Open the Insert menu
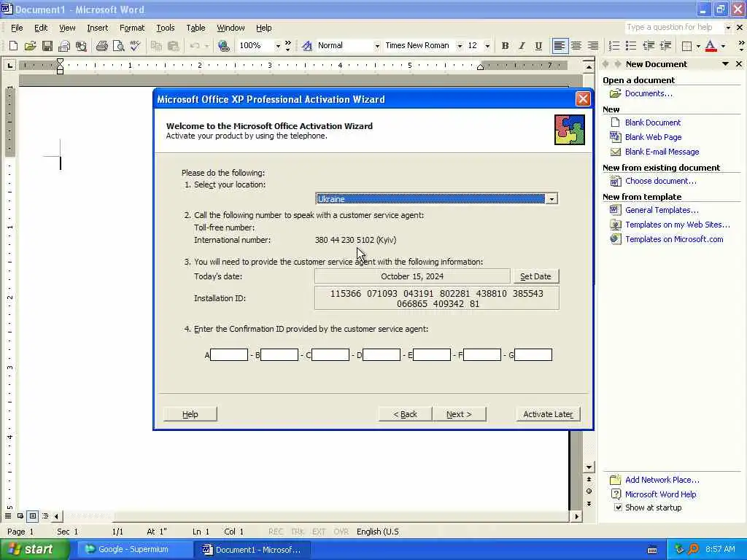Viewport: 747px width, 560px height. [x=97, y=28]
